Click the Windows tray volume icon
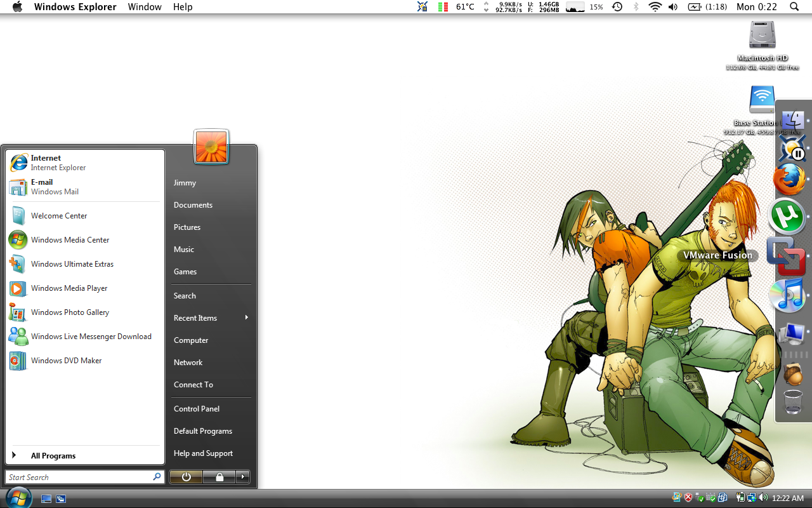 point(763,498)
